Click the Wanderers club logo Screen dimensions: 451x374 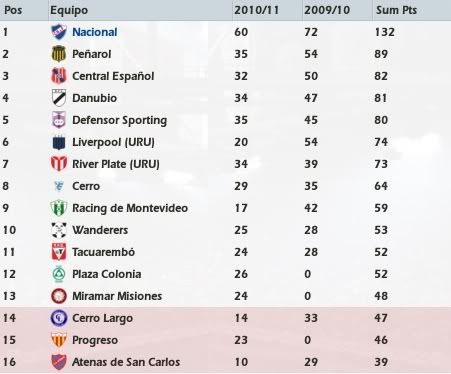[x=59, y=230]
